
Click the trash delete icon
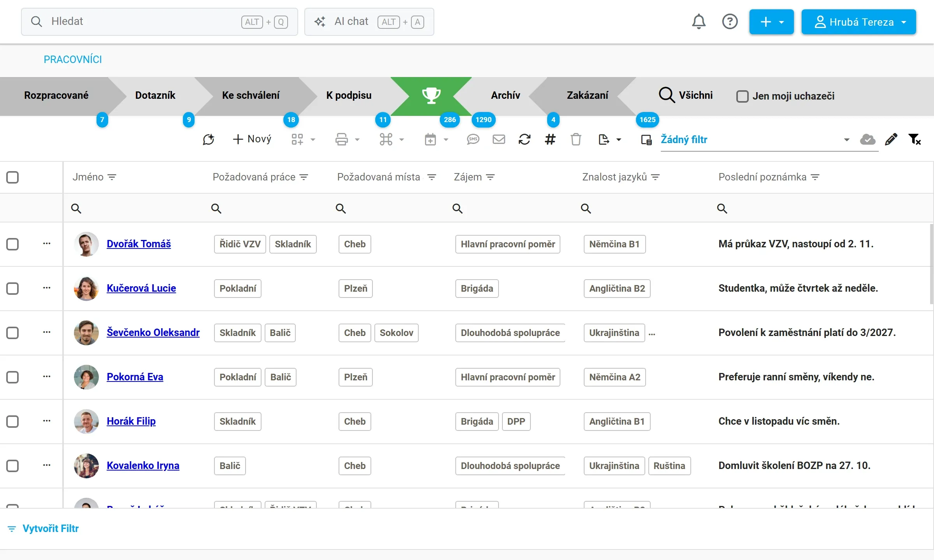point(576,139)
